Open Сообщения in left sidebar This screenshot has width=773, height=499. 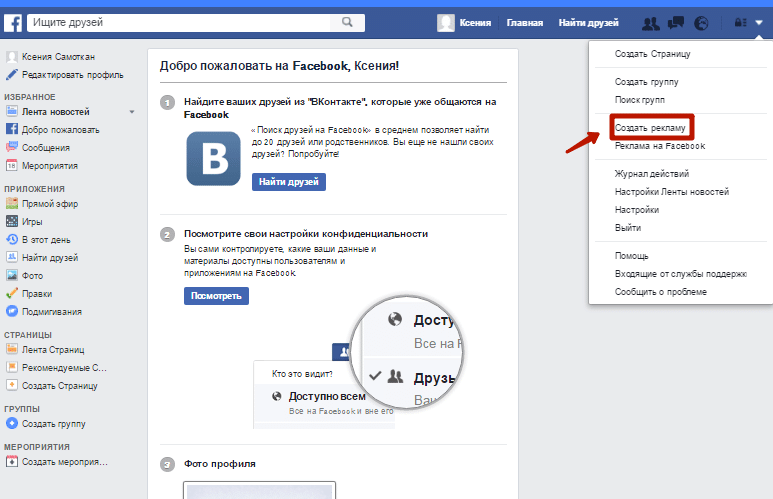(45, 147)
